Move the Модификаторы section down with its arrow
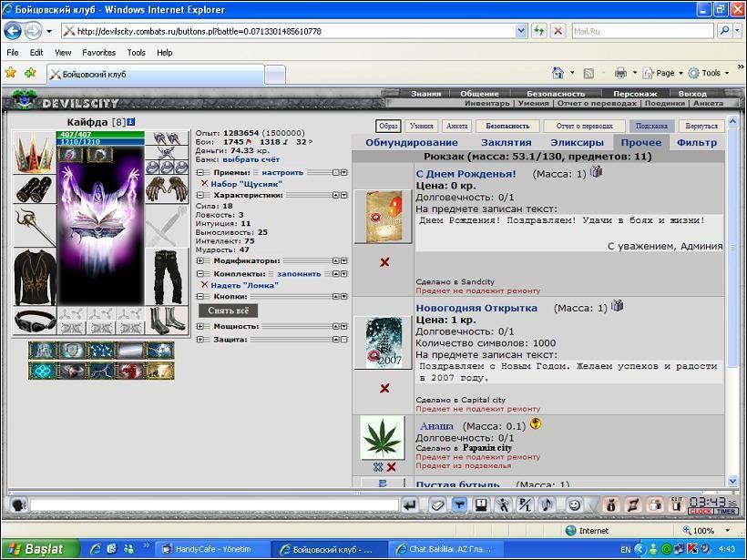 (x=344, y=261)
